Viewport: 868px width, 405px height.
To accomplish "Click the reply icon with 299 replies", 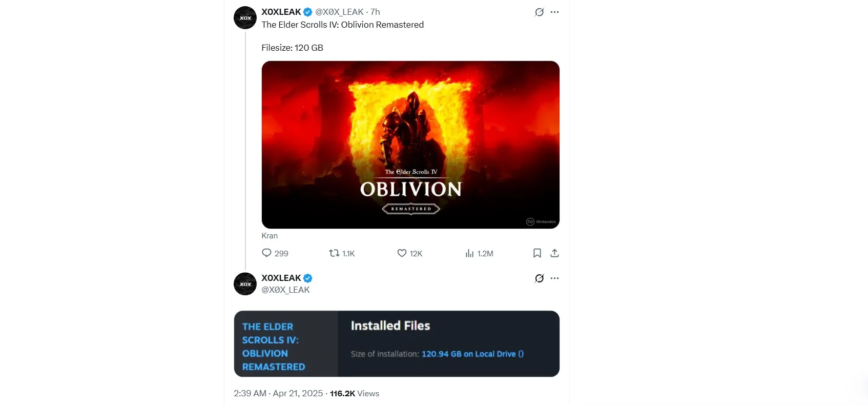I will pos(267,253).
